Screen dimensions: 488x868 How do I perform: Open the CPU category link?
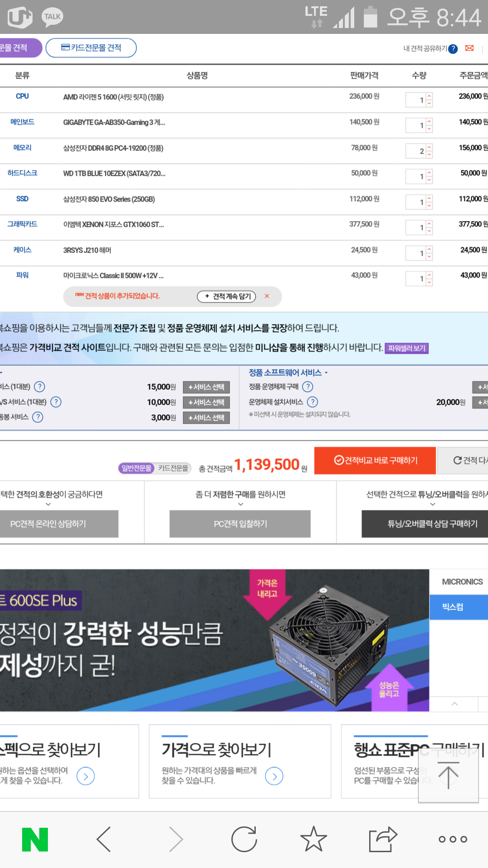22,96
